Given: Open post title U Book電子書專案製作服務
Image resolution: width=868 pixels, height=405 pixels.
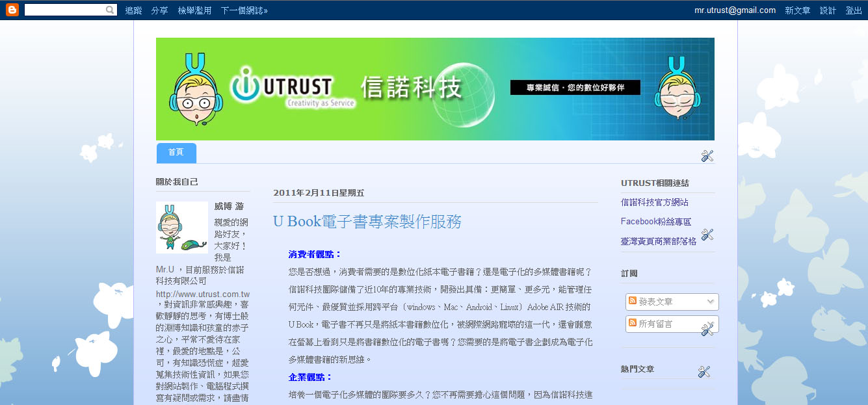Looking at the screenshot, I should (x=367, y=222).
